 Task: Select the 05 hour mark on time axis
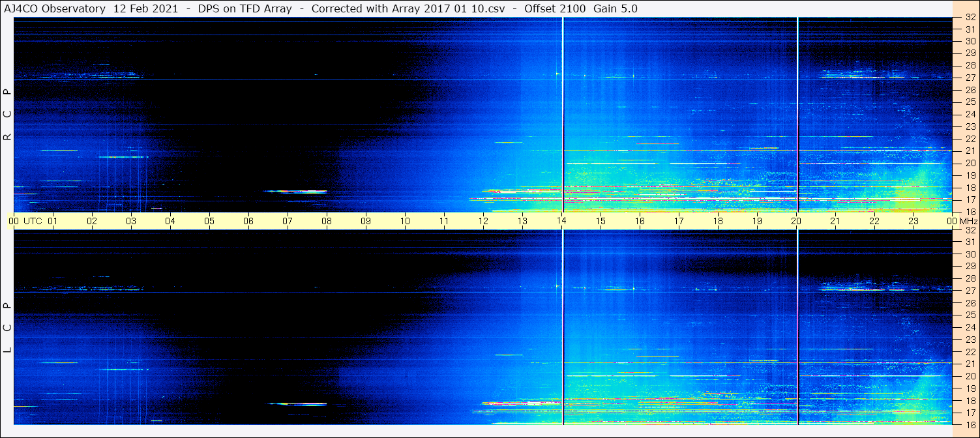pyautogui.click(x=209, y=221)
